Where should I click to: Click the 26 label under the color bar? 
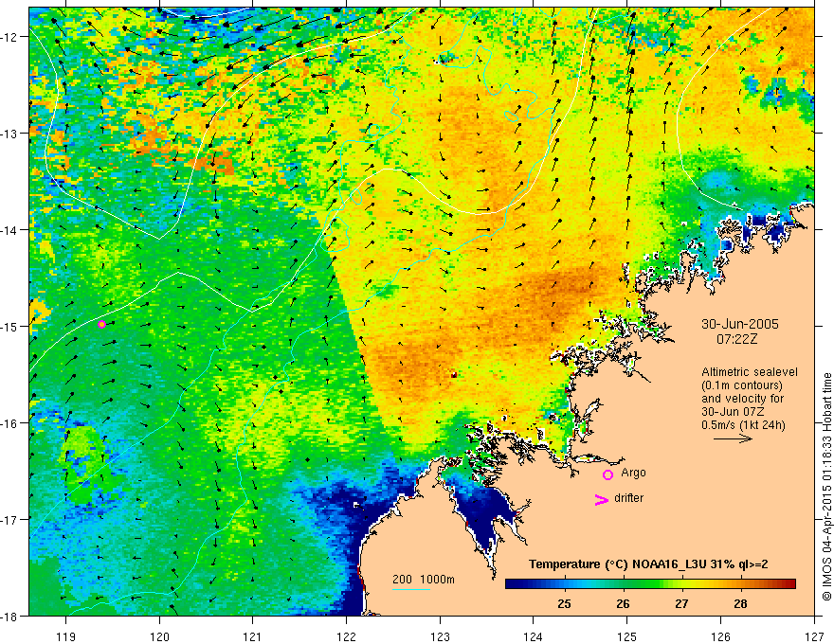[x=623, y=603]
